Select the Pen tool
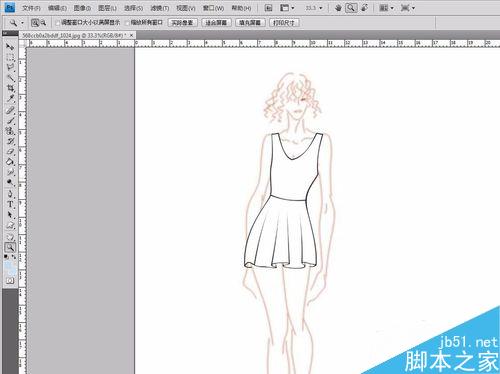Viewport: 500px width, 374px height. tap(10, 194)
